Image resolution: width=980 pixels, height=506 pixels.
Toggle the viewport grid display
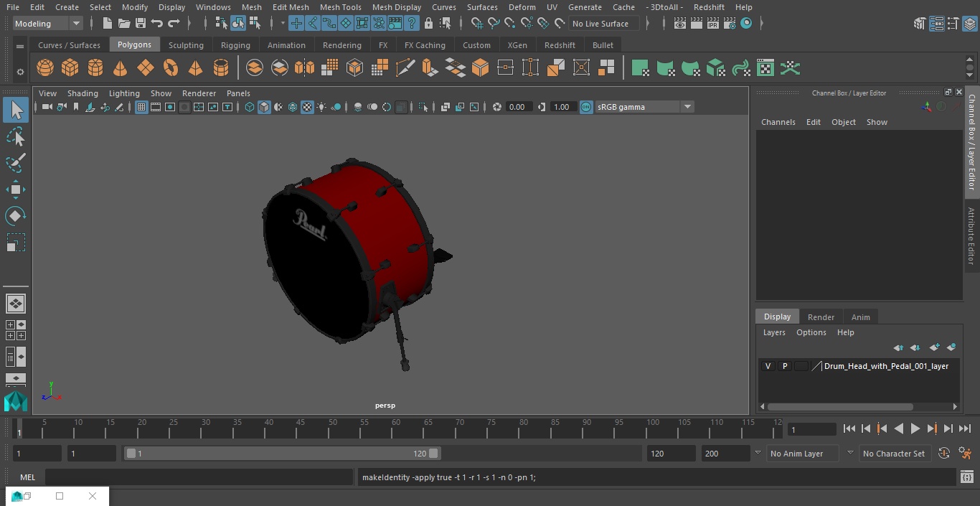141,107
